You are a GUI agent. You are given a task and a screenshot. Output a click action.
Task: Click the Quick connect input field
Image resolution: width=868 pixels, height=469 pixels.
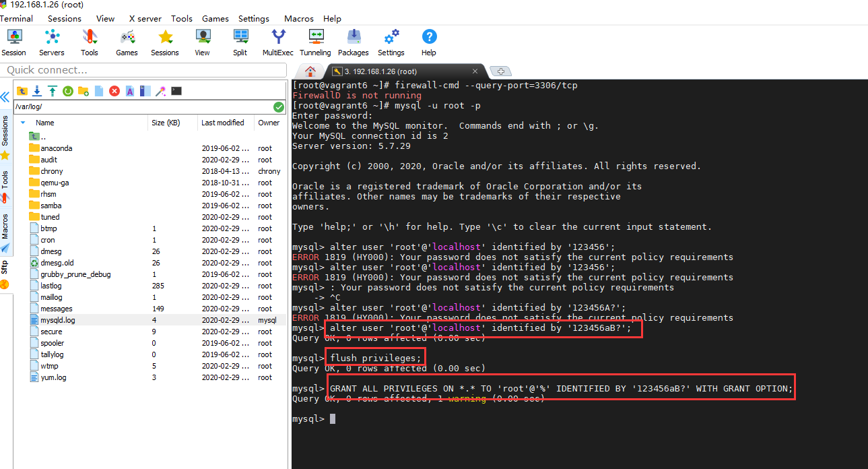[145, 70]
